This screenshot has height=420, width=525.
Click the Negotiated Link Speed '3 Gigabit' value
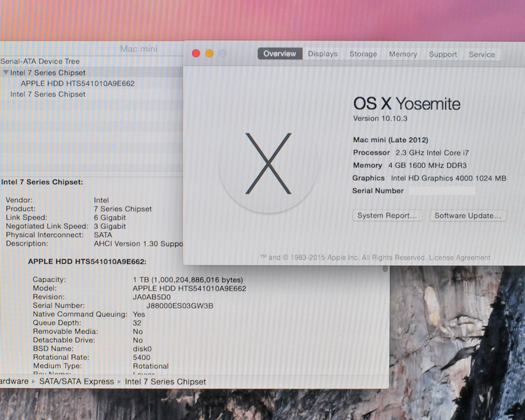110,226
